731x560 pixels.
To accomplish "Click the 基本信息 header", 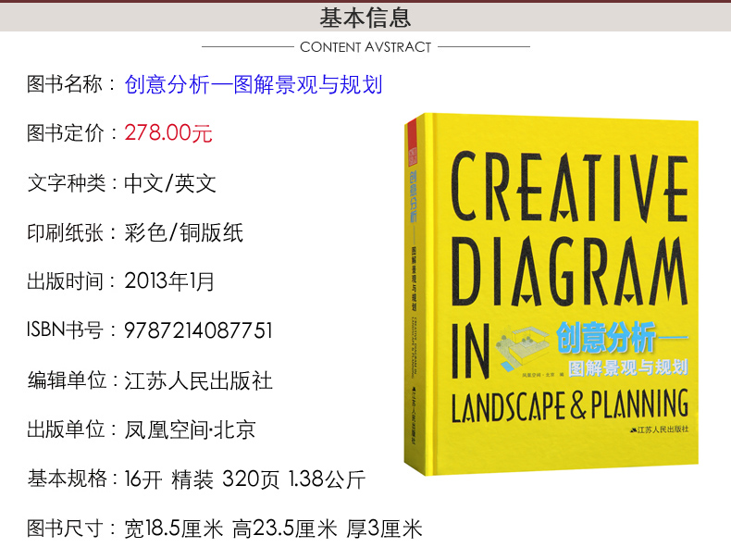I will click(x=365, y=18).
